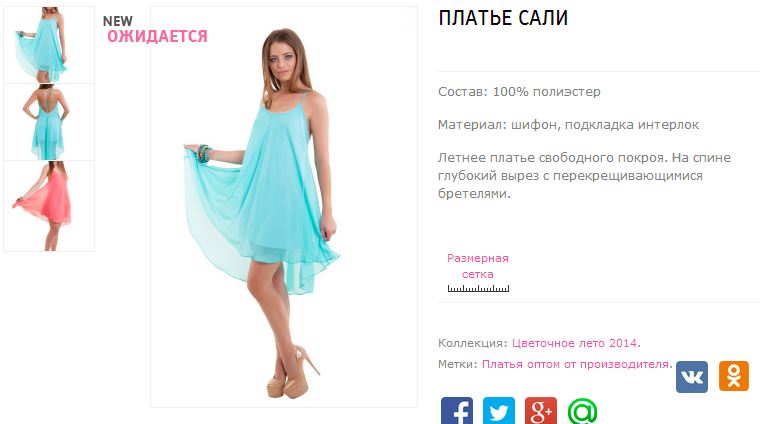The height and width of the screenshot is (424, 760).
Task: Click the pink ОЖИДАЕТСЯ status label
Action: tap(158, 36)
